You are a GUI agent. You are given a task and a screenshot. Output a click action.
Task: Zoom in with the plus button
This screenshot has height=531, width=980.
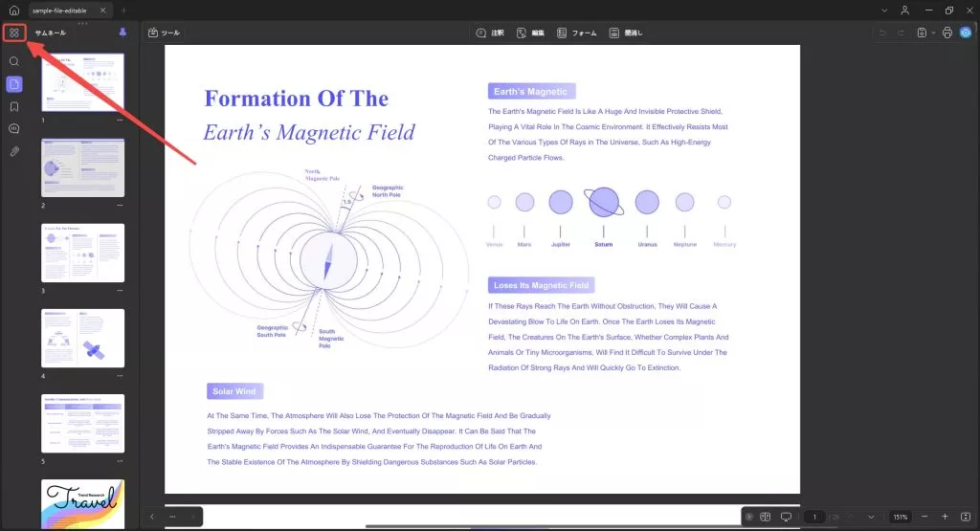coord(945,517)
